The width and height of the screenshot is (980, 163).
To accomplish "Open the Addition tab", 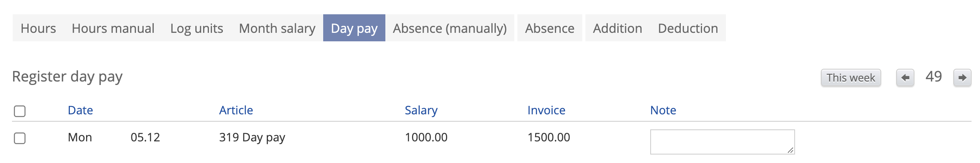I will tap(617, 28).
